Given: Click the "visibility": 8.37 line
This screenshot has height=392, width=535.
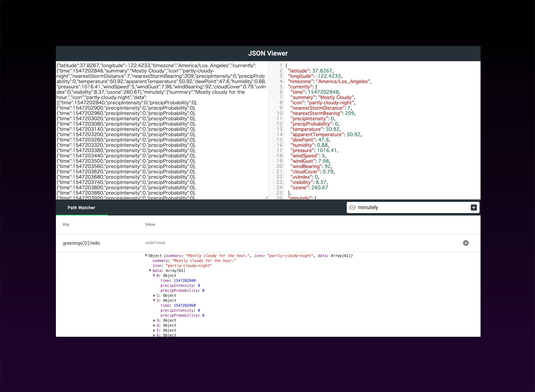Looking at the screenshot, I should click(x=309, y=182).
